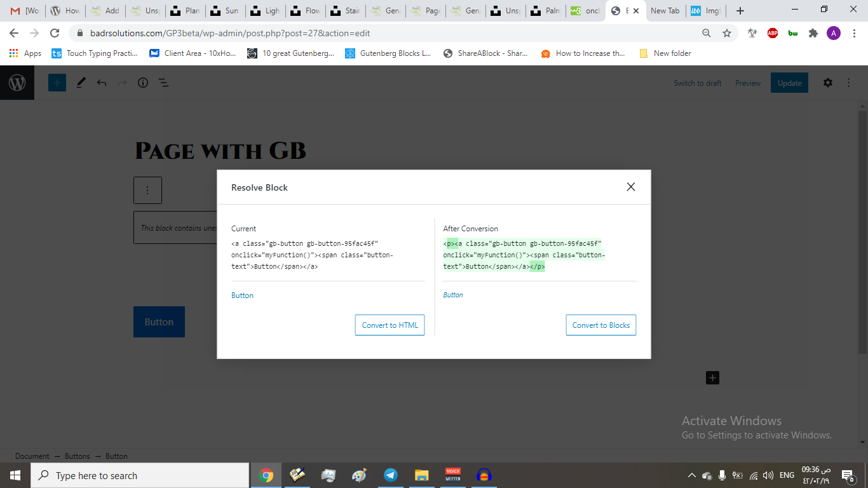This screenshot has width=868, height=488.
Task: Go back in the browser
Action: (14, 33)
